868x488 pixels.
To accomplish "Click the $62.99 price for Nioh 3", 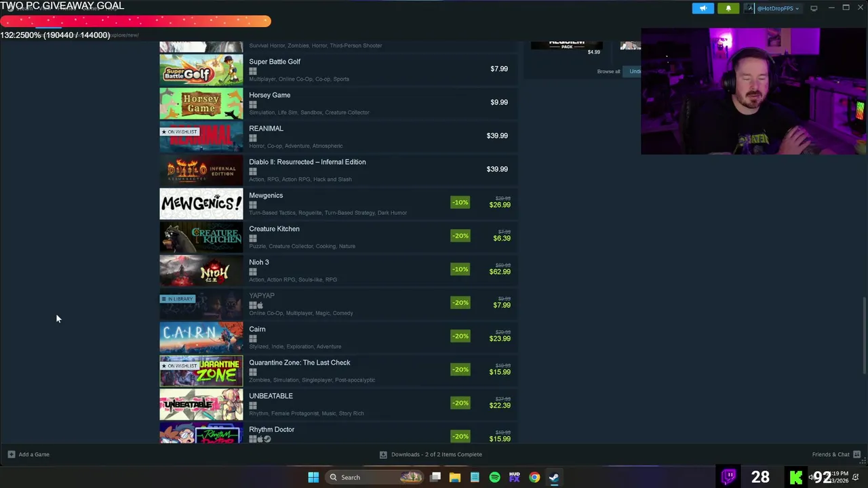I will click(x=500, y=272).
